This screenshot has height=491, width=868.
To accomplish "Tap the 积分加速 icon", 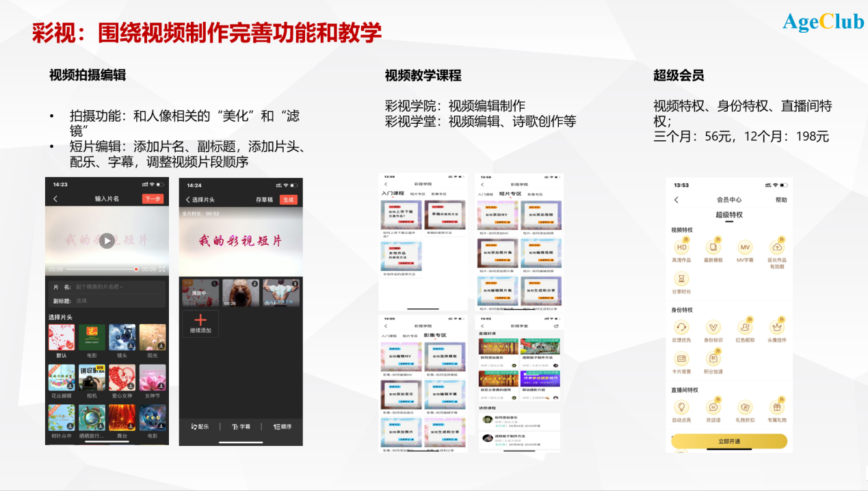I will 713,359.
